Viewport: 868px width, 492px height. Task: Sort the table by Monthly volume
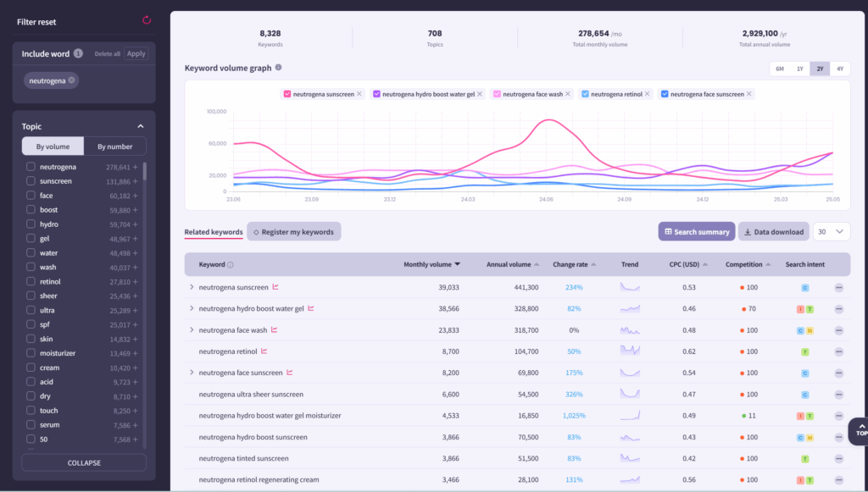432,264
